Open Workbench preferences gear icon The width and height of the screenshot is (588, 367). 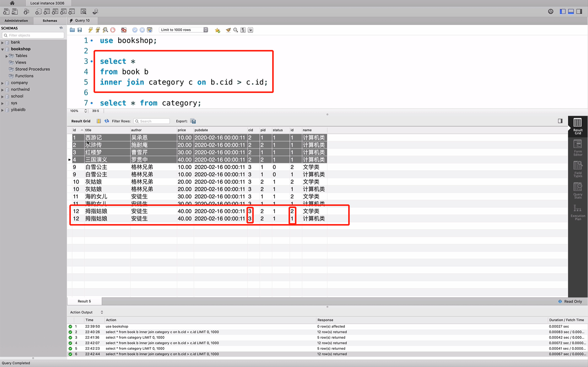[x=551, y=12]
